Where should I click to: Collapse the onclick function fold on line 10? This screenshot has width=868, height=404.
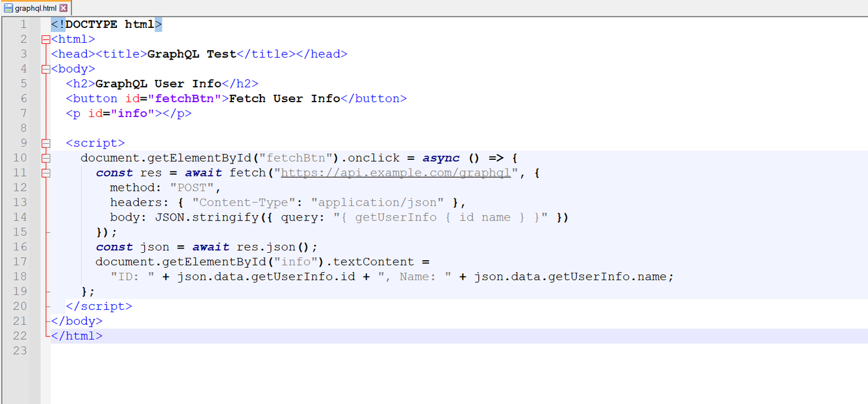click(x=45, y=158)
